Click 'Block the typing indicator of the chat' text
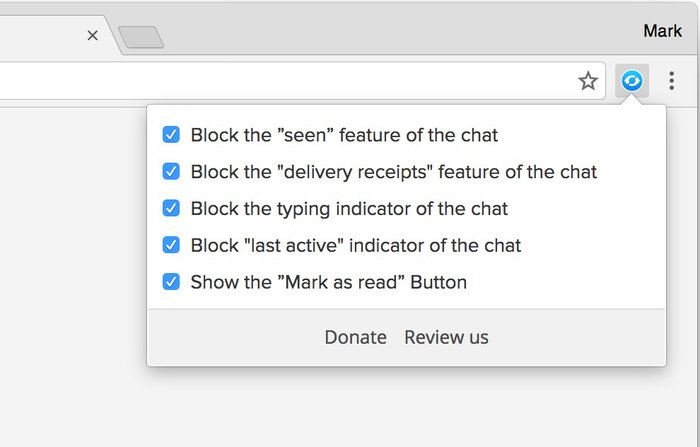The height and width of the screenshot is (447, 700). click(x=349, y=209)
